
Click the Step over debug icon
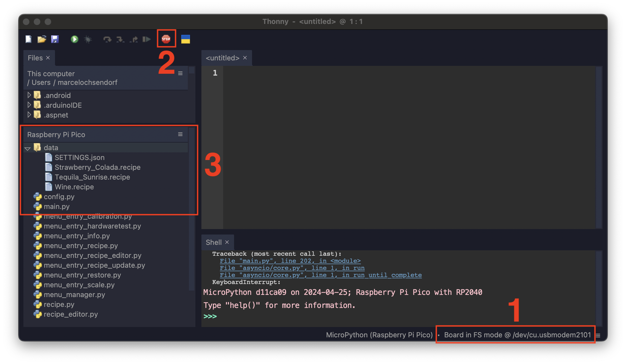(x=107, y=39)
